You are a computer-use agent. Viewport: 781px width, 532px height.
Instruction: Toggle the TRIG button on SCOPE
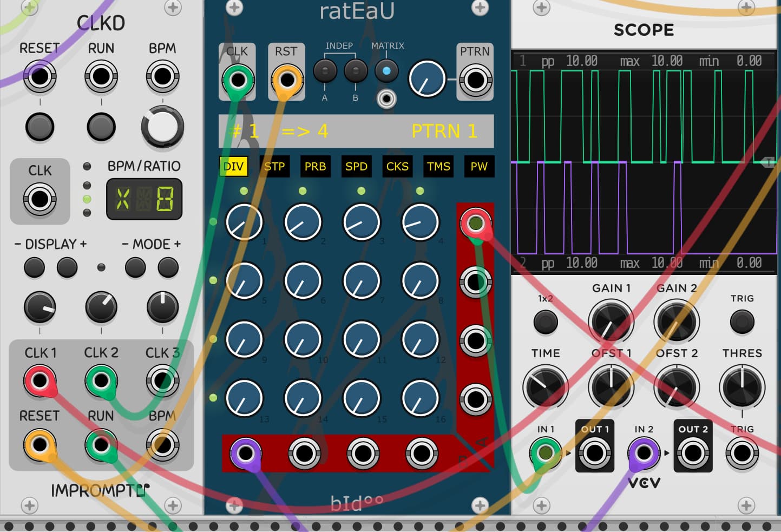(742, 321)
